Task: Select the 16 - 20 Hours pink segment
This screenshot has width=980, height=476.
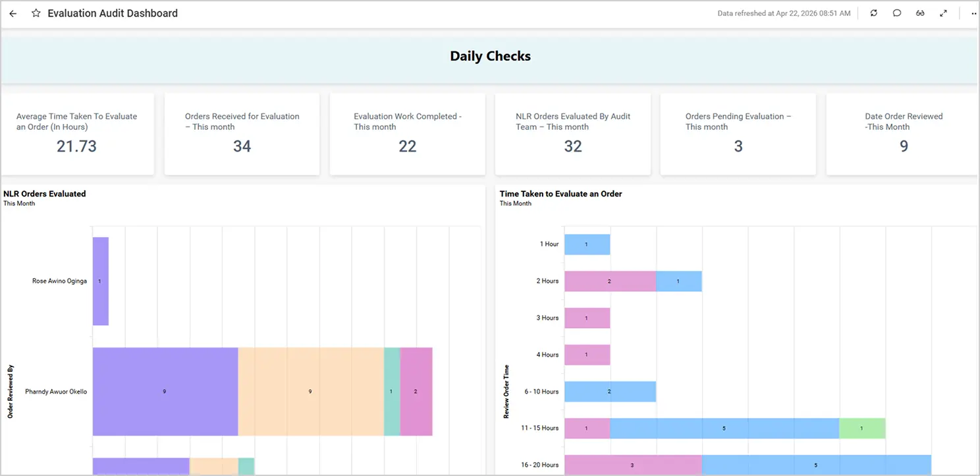Action: coord(633,465)
